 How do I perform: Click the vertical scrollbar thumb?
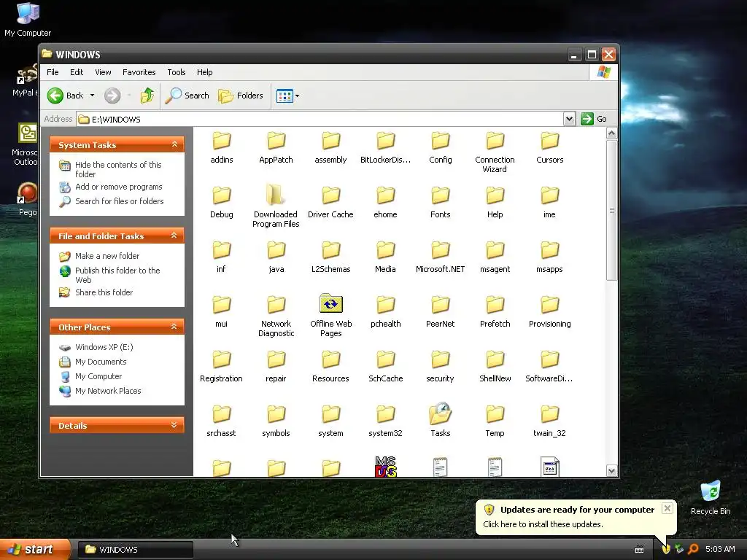(x=612, y=210)
